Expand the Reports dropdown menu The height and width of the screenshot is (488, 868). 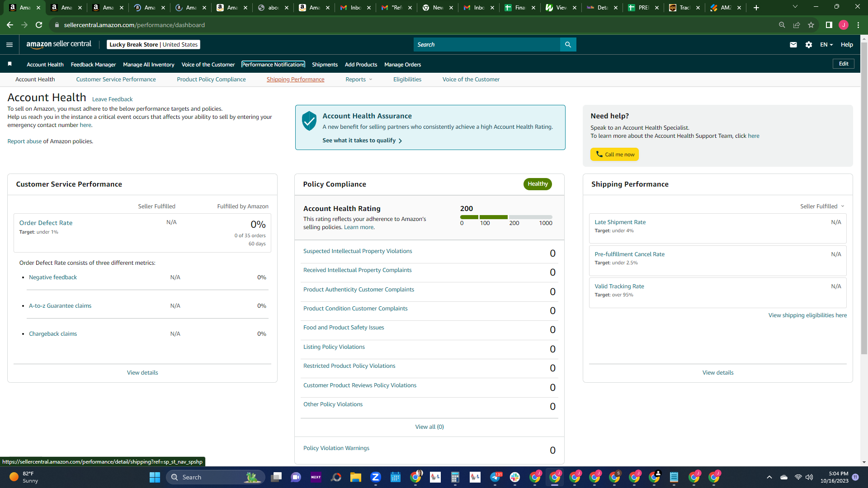point(359,80)
